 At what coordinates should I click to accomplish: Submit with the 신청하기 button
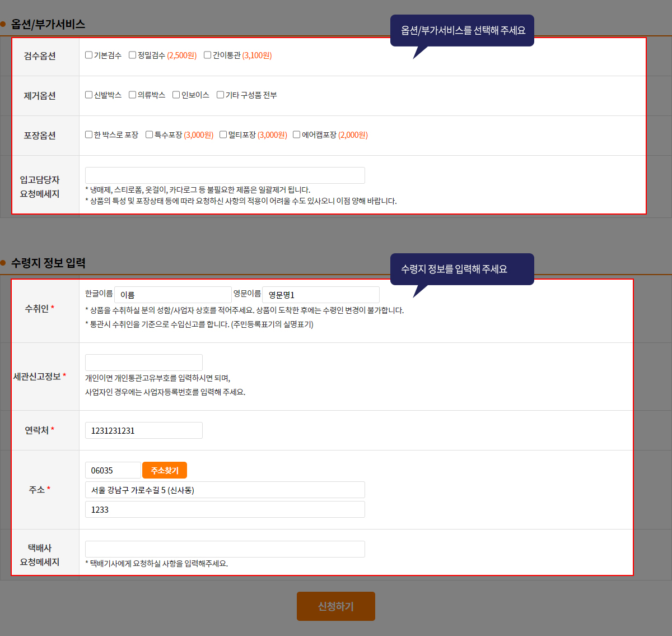(335, 606)
